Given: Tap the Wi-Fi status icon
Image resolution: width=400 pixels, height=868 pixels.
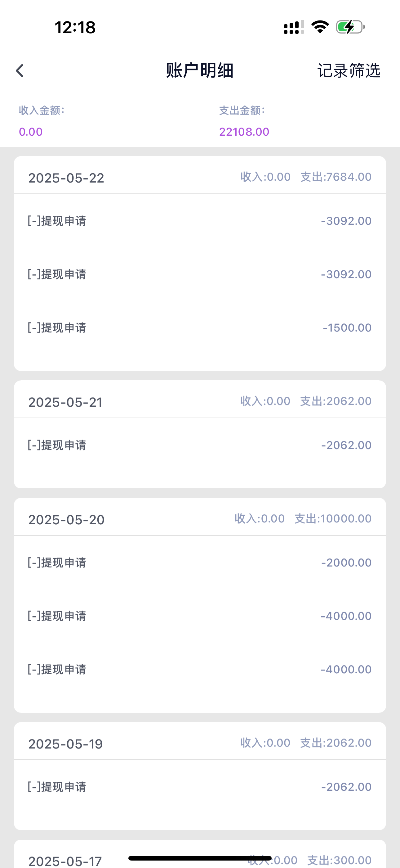Looking at the screenshot, I should tap(320, 27).
